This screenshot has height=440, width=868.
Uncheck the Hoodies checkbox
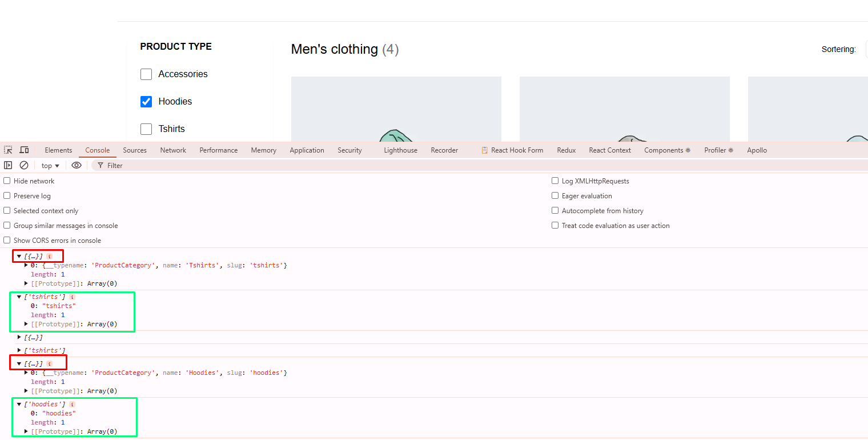click(x=146, y=102)
